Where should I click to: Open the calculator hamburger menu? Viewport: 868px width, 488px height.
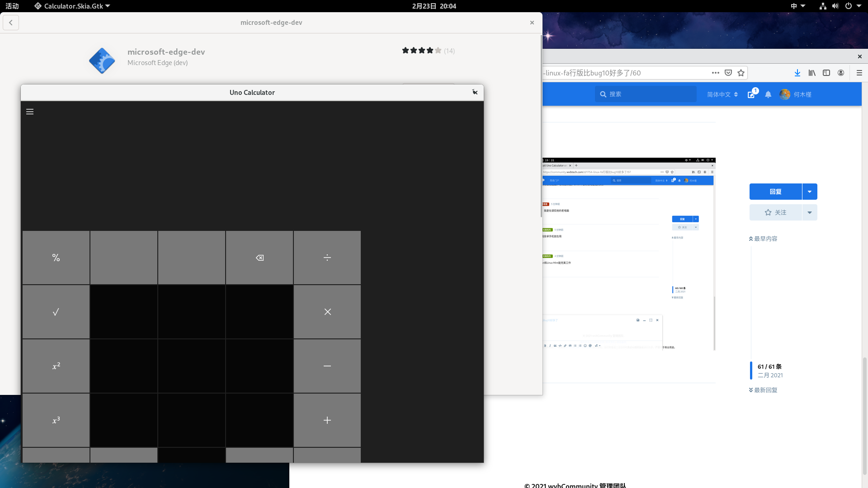point(30,112)
